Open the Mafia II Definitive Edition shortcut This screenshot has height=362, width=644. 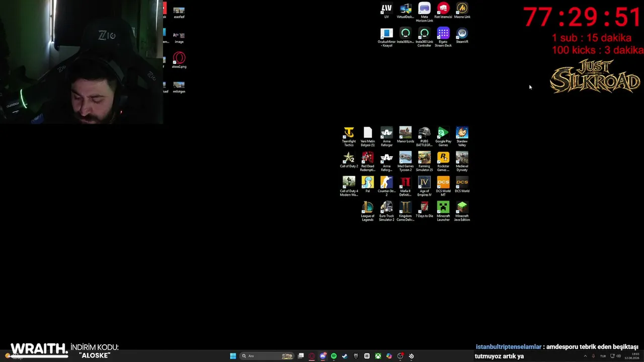point(406,187)
